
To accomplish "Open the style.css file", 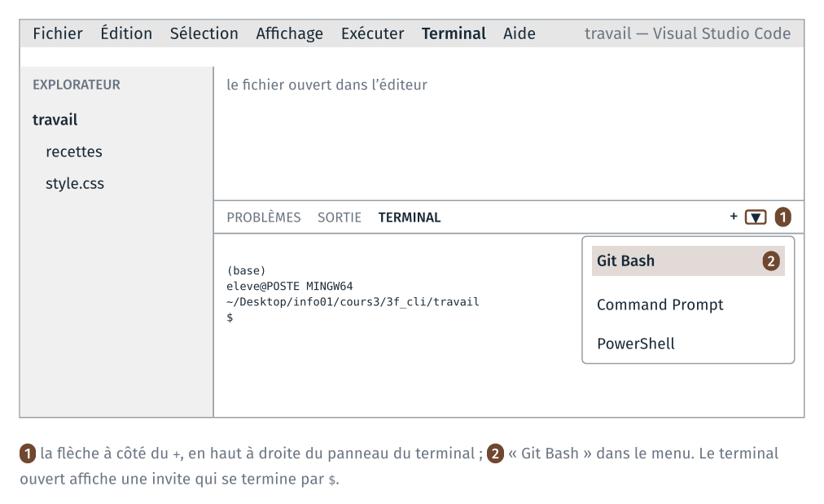I will coord(75,183).
